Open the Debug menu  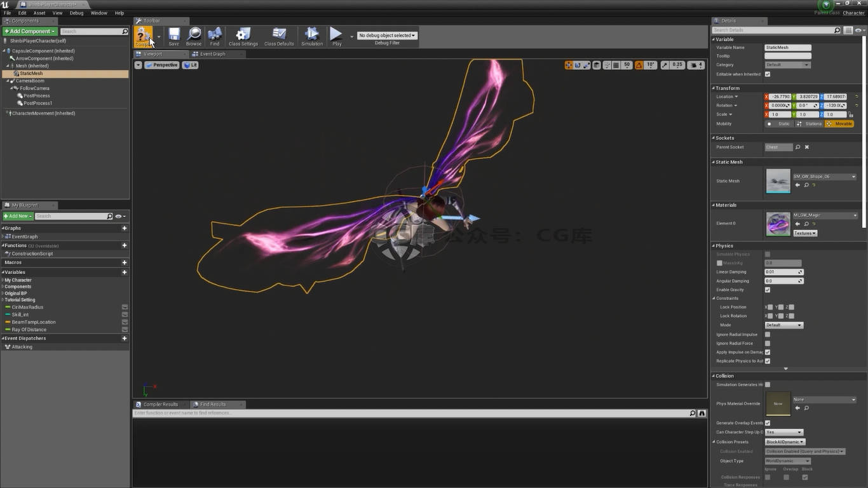click(76, 13)
